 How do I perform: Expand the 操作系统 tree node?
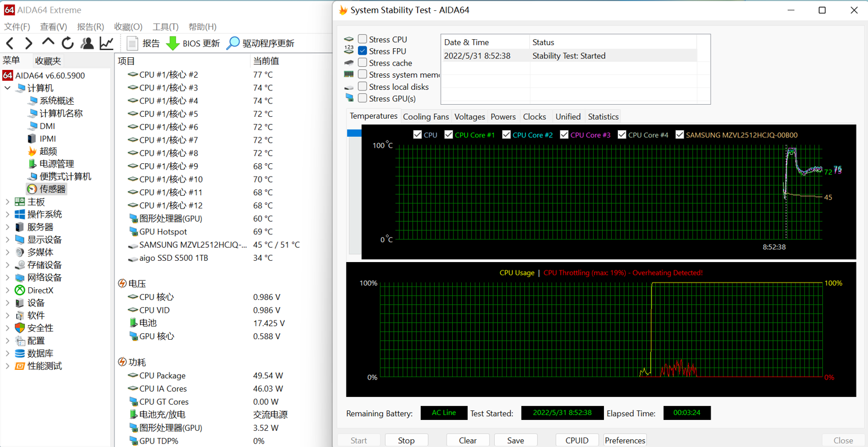point(7,214)
